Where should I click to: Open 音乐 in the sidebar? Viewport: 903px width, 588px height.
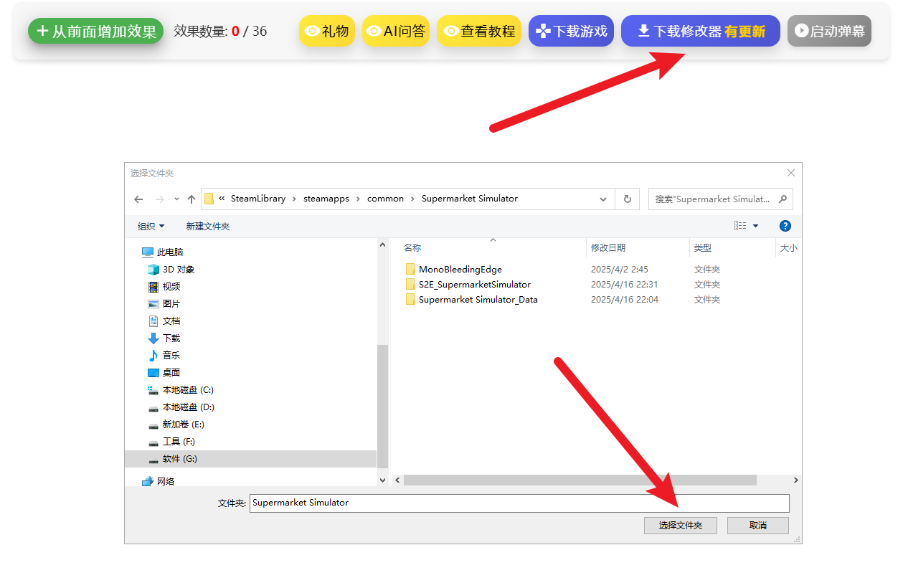tap(171, 356)
